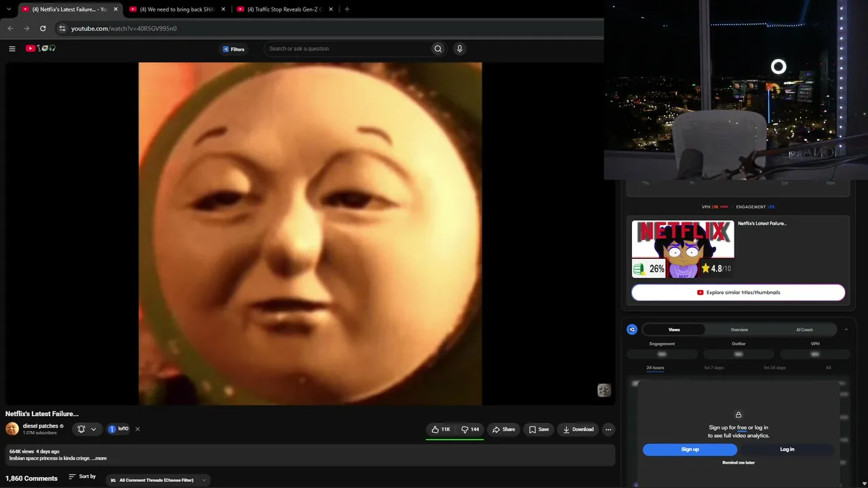Image resolution: width=868 pixels, height=488 pixels.
Task: Open the Filters button beside search
Action: pyautogui.click(x=233, y=49)
